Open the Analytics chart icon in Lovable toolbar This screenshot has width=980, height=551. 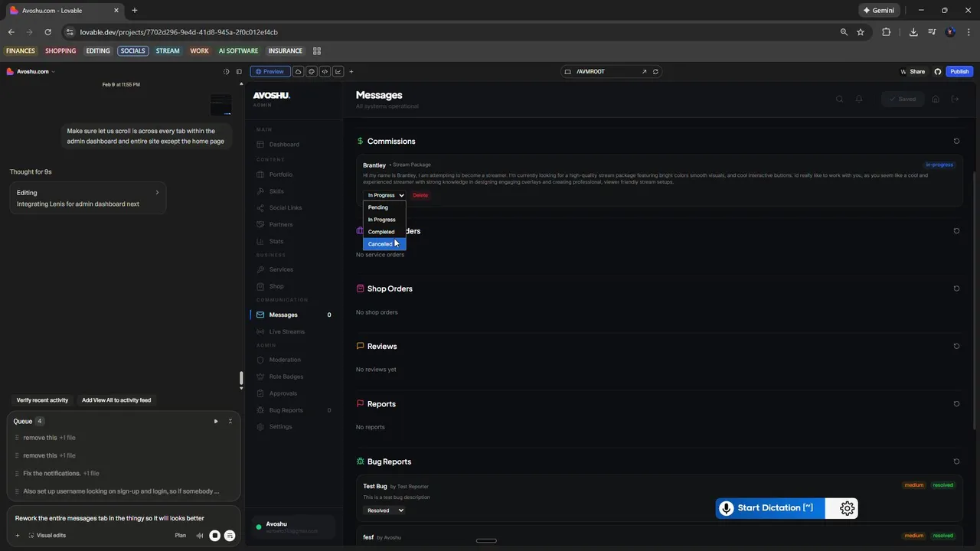(338, 71)
